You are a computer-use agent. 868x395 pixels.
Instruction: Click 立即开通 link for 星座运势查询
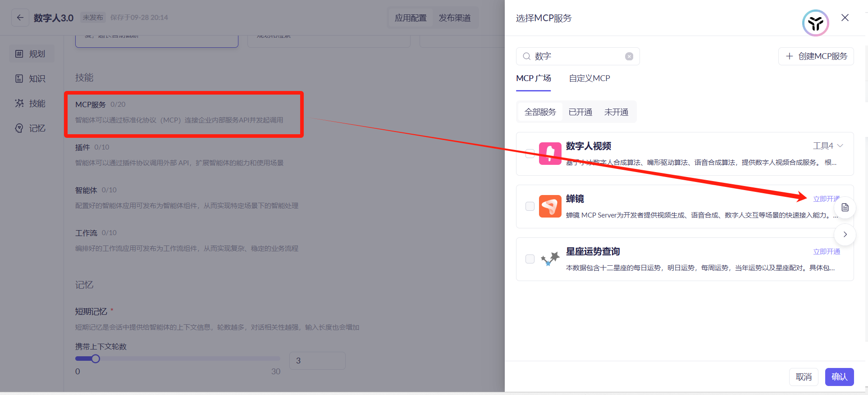point(827,252)
